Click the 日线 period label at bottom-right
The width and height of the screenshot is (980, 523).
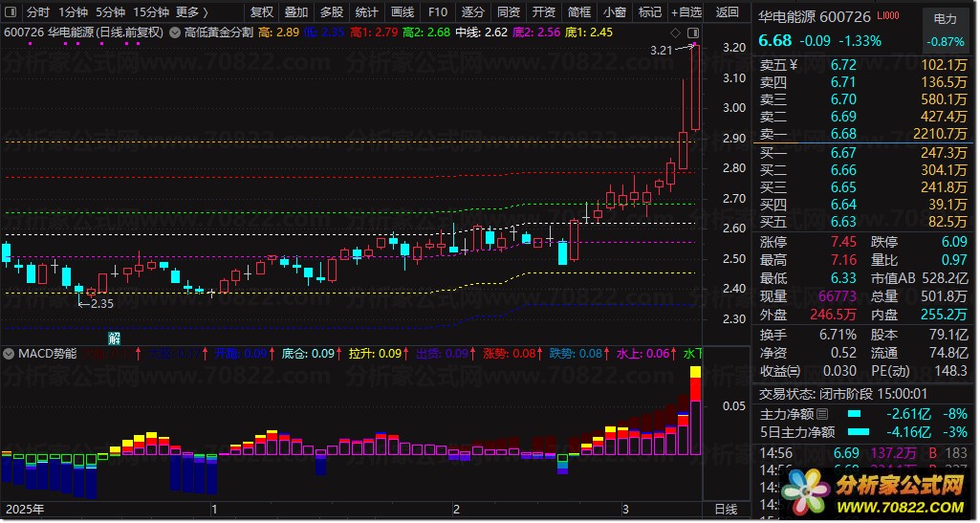coord(726,510)
